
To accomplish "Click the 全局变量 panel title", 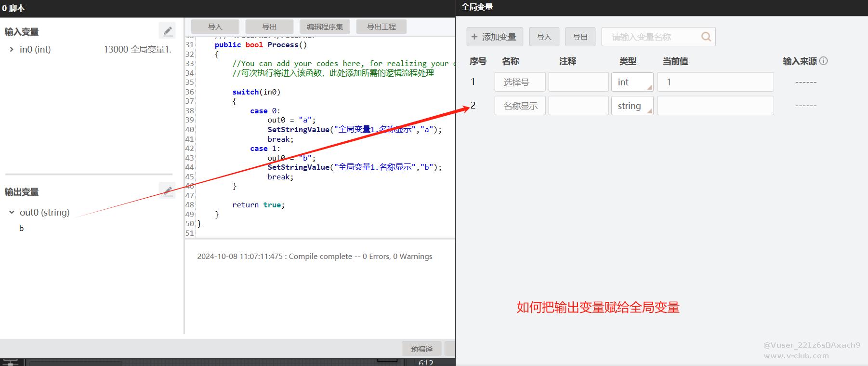I will click(x=477, y=7).
